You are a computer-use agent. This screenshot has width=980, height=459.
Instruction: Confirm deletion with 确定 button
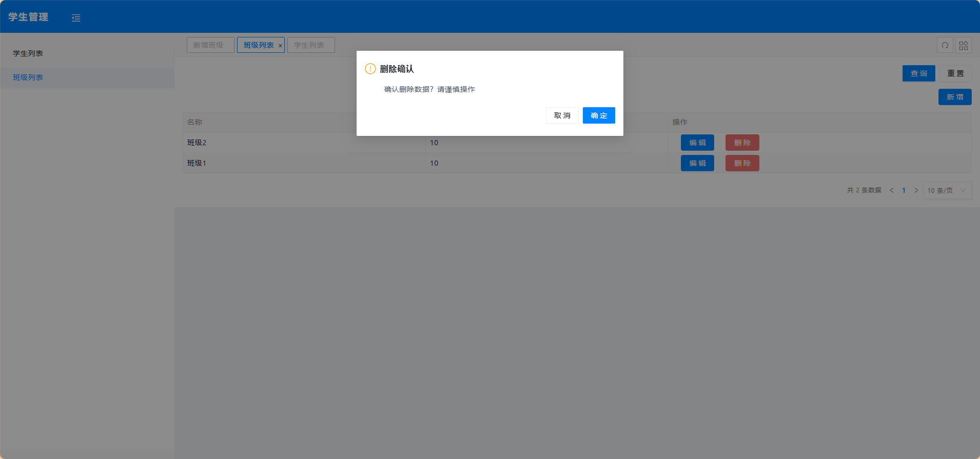pyautogui.click(x=598, y=115)
